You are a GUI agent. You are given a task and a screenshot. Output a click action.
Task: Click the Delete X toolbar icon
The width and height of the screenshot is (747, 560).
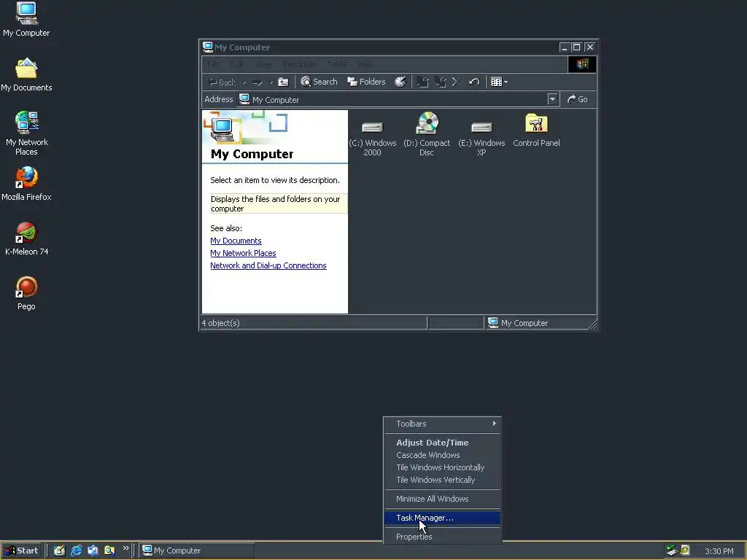tap(456, 82)
